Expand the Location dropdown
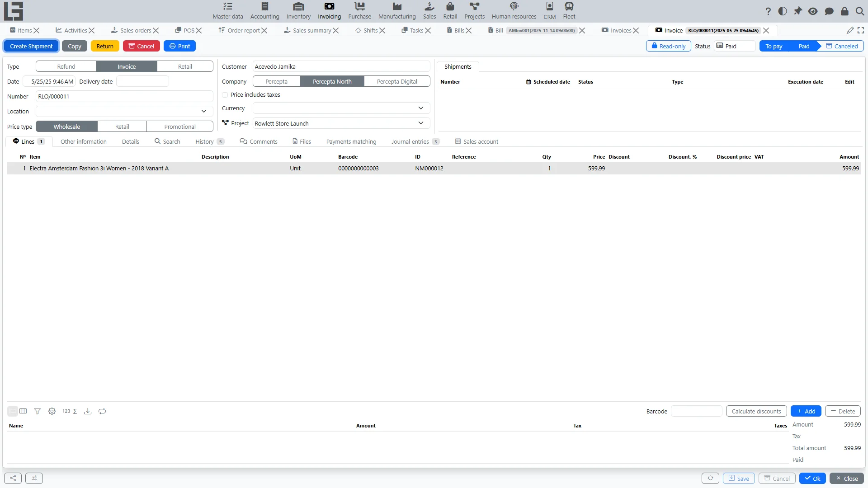868x488 pixels. click(x=204, y=111)
